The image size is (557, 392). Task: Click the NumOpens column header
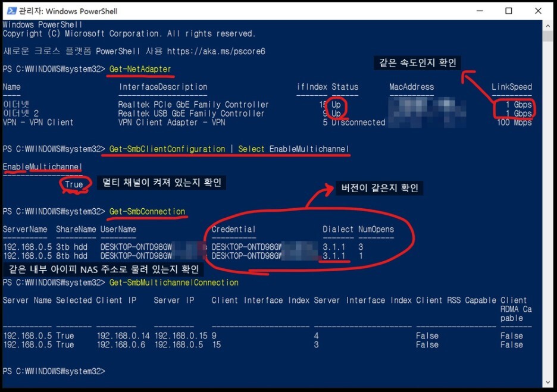coord(376,230)
